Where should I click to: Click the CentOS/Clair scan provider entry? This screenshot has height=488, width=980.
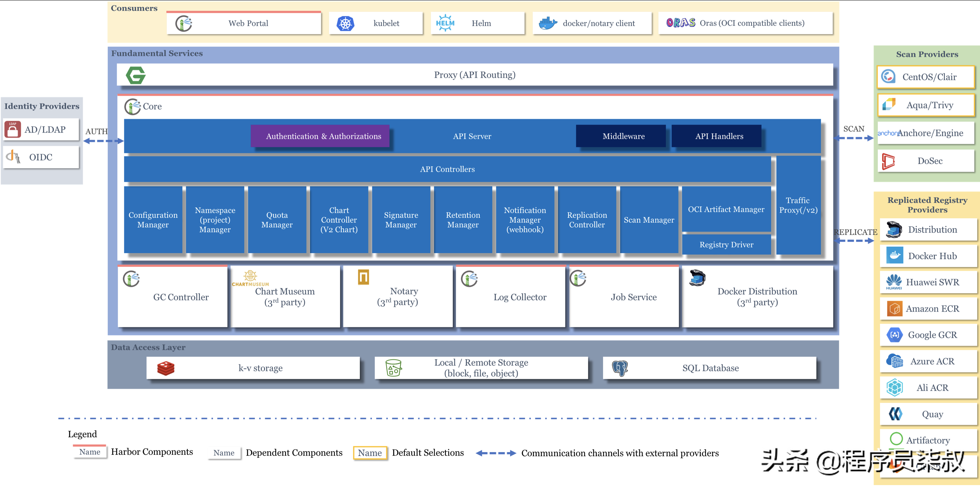coord(926,77)
